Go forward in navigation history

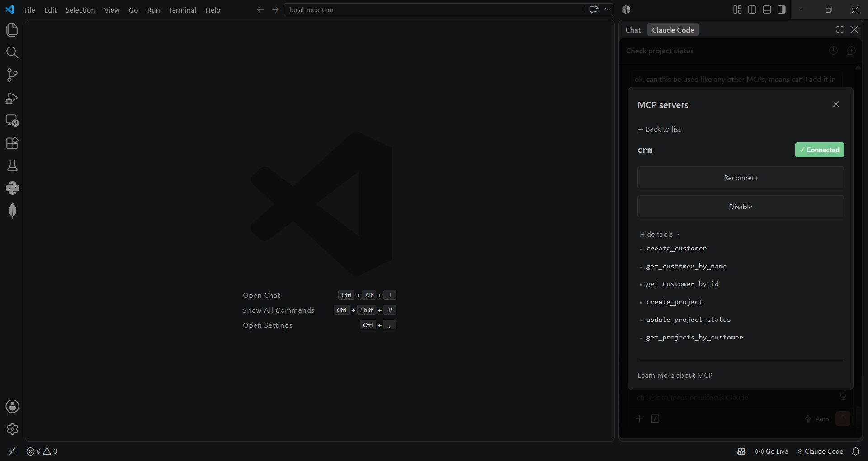point(275,9)
